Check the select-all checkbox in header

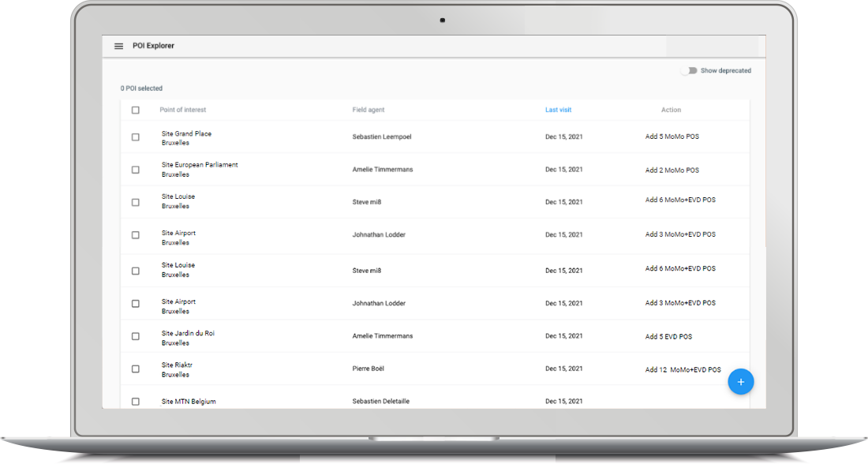tap(136, 110)
